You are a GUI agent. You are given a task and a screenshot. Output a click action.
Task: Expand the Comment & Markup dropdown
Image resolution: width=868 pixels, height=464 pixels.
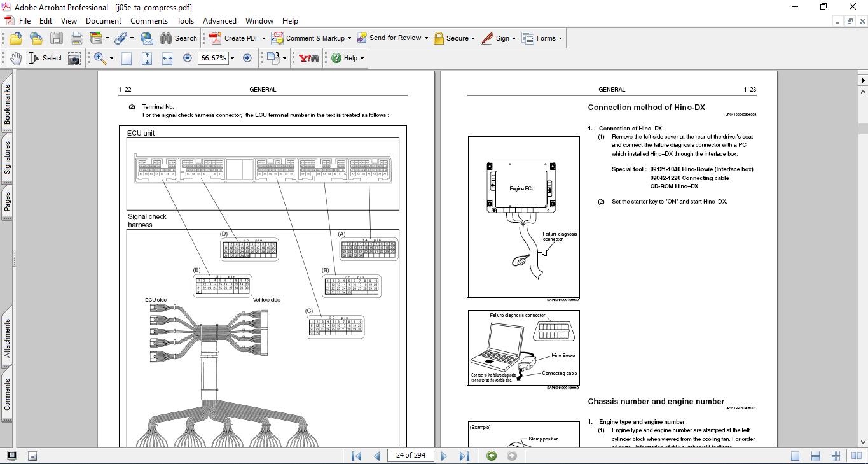tap(350, 38)
